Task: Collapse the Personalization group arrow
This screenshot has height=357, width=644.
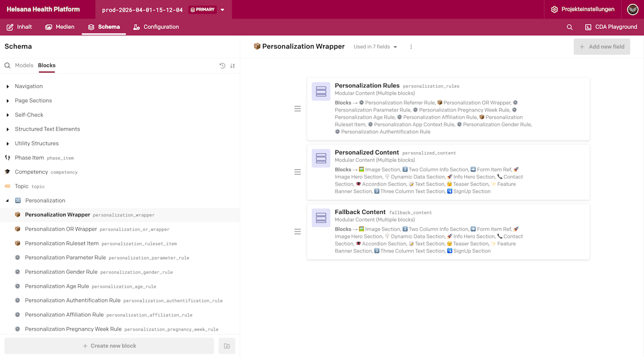Action: tap(8, 200)
